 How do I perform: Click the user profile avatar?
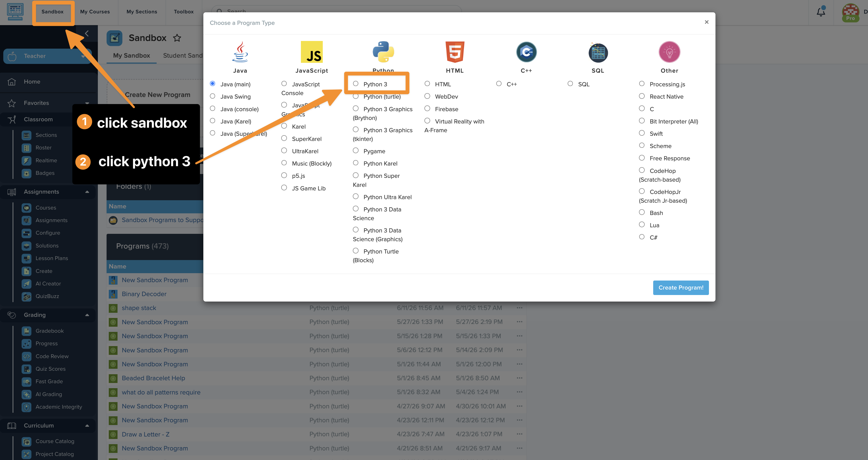coord(850,13)
